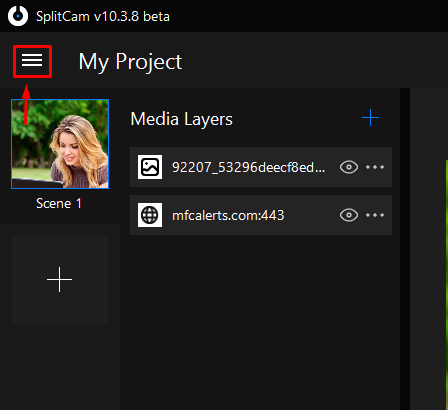This screenshot has width=448, height=410.
Task: Select the mfcalerts.com:443 layer name
Action: point(228,215)
